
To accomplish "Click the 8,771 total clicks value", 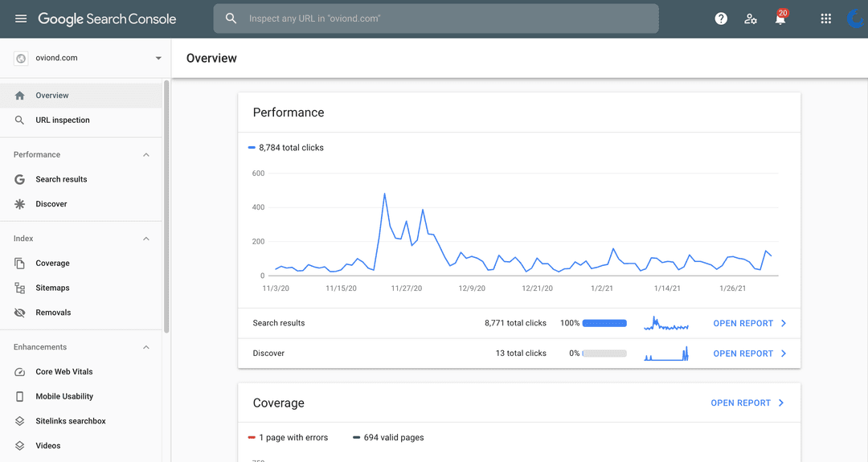I will (515, 323).
